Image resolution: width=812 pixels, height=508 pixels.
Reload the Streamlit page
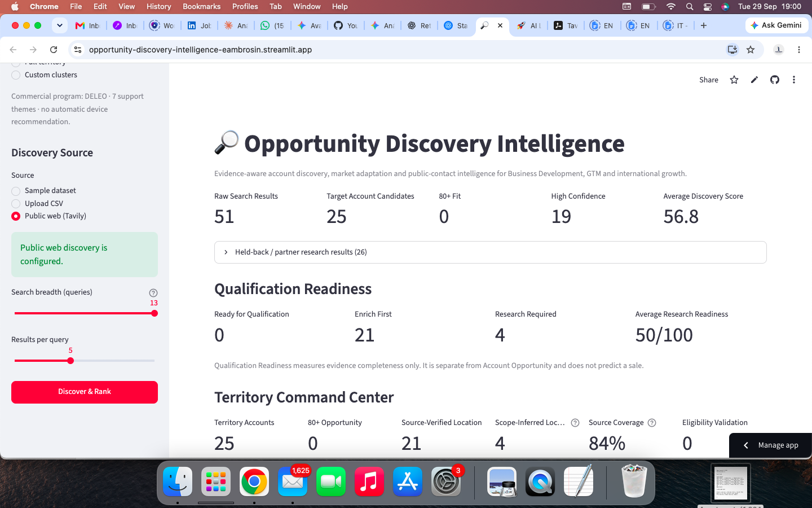click(x=54, y=50)
